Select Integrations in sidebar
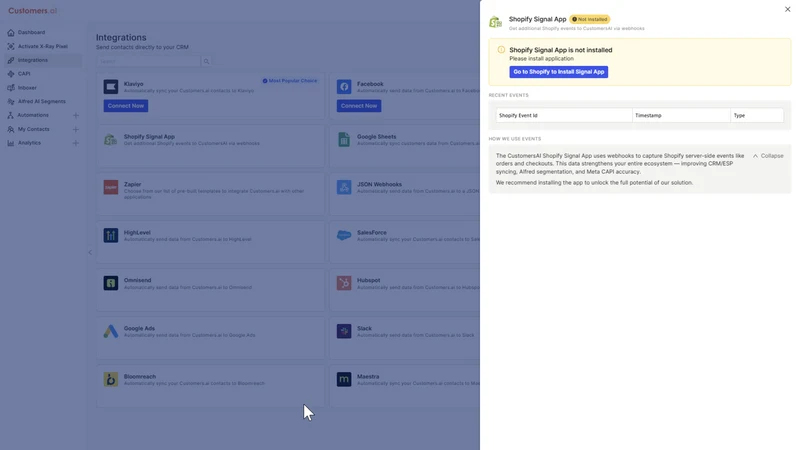Image resolution: width=800 pixels, height=450 pixels. coord(33,60)
